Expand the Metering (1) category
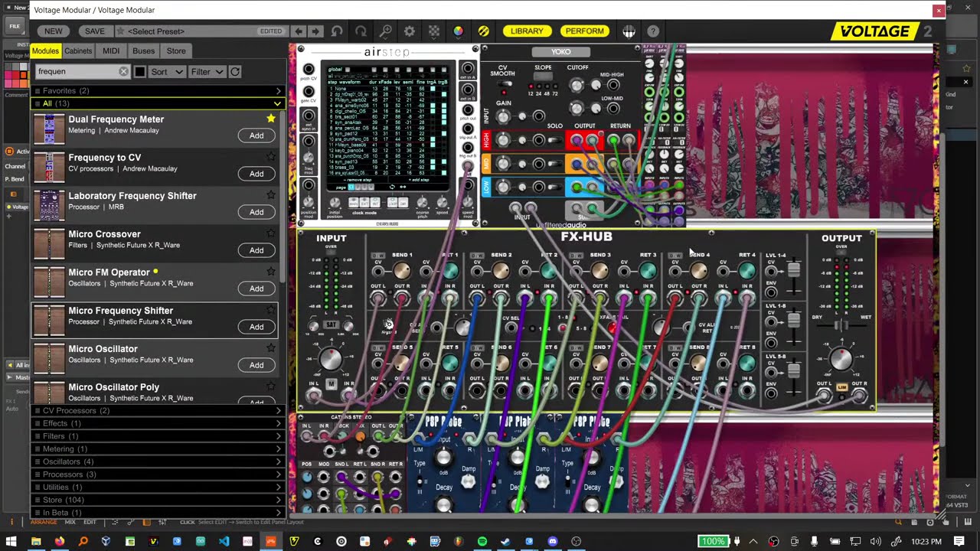 158,448
